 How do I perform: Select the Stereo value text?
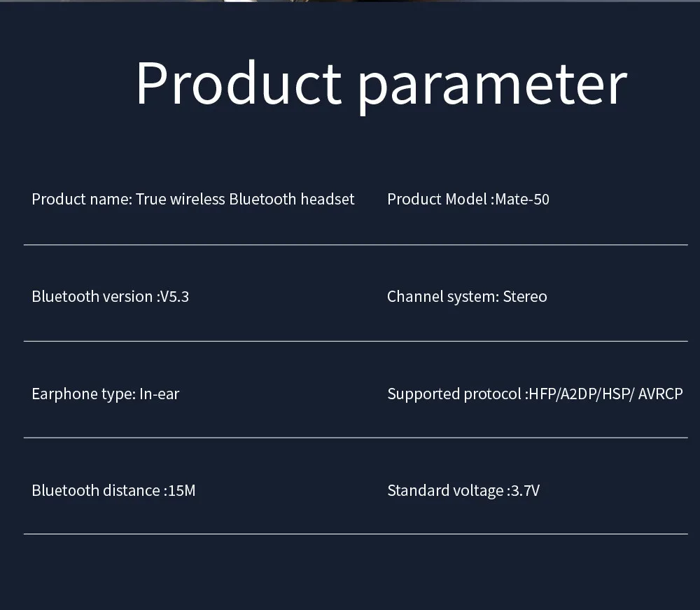525,297
